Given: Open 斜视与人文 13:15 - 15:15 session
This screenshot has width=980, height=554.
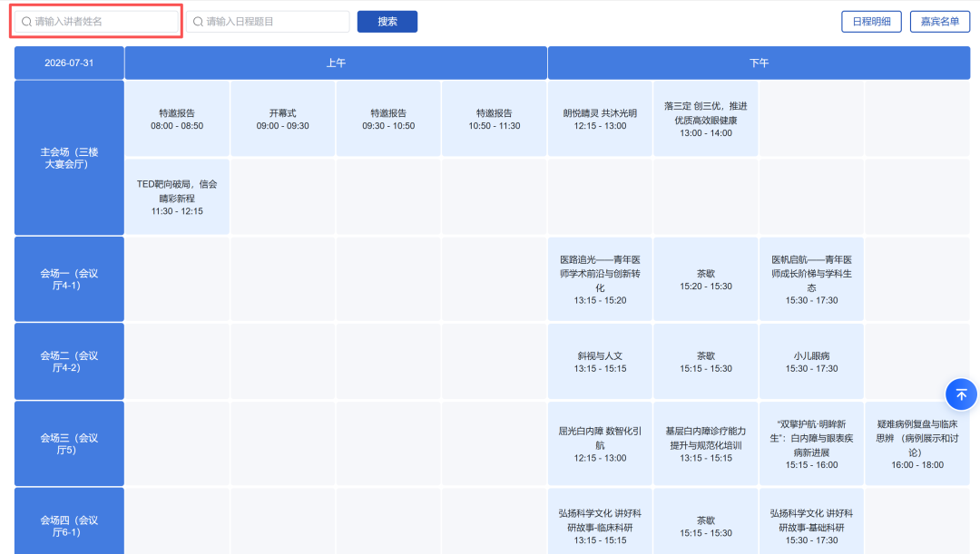Looking at the screenshot, I should (x=600, y=361).
